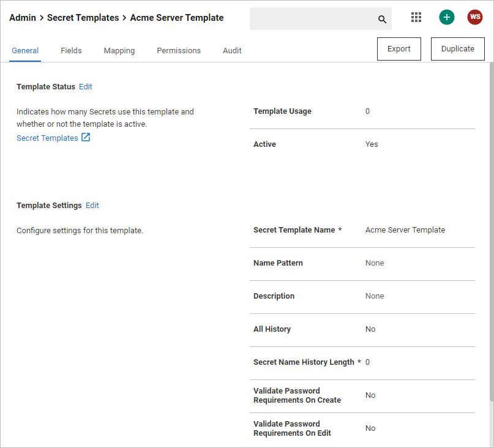494x448 pixels.
Task: Click the green plus create icon
Action: click(447, 17)
